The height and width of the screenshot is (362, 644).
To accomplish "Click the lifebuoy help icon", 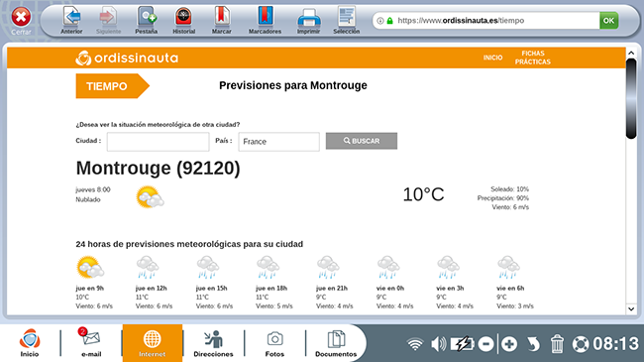I will pos(581,344).
